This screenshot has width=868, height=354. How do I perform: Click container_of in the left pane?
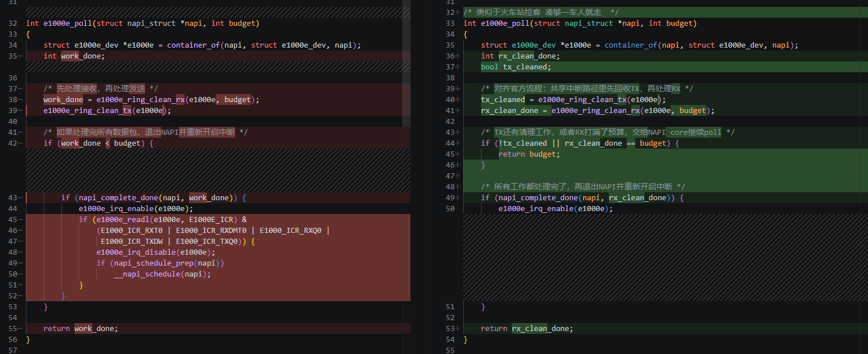(x=193, y=45)
